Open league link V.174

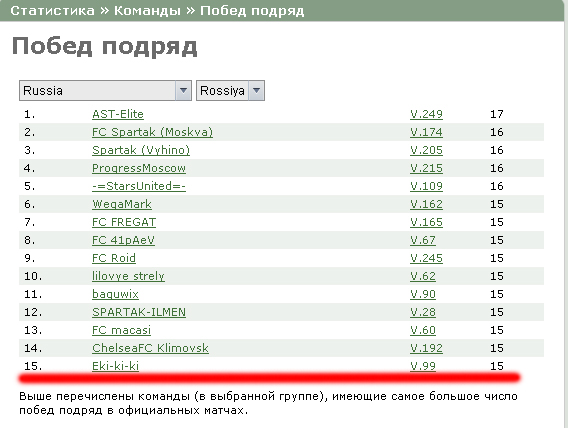(x=426, y=132)
